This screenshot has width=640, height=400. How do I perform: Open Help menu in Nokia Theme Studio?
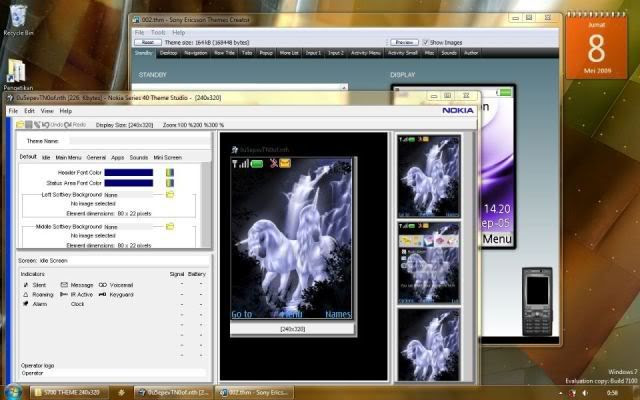(66, 111)
